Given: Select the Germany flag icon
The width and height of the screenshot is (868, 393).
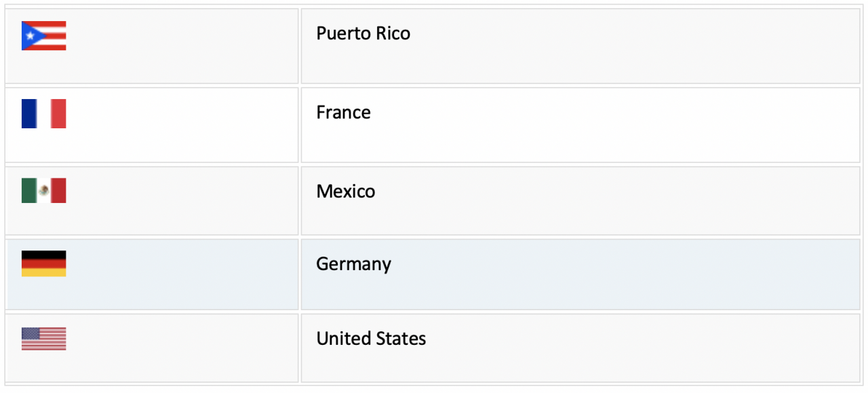Looking at the screenshot, I should pos(43,263).
